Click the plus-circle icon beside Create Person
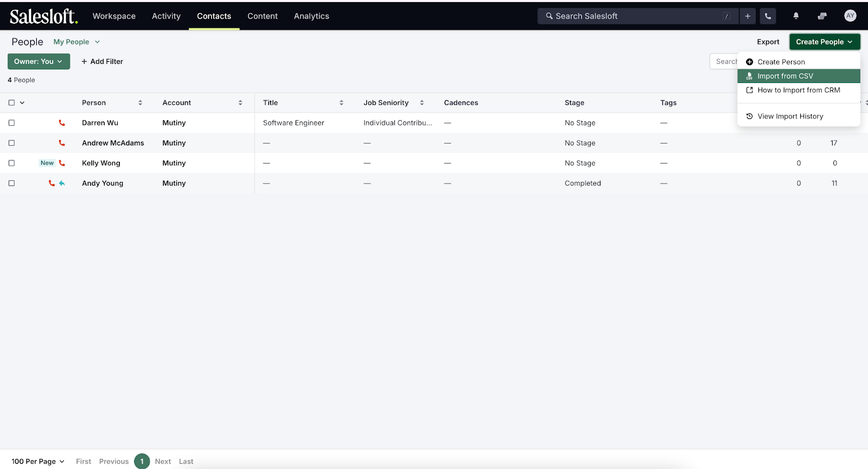 coord(749,62)
